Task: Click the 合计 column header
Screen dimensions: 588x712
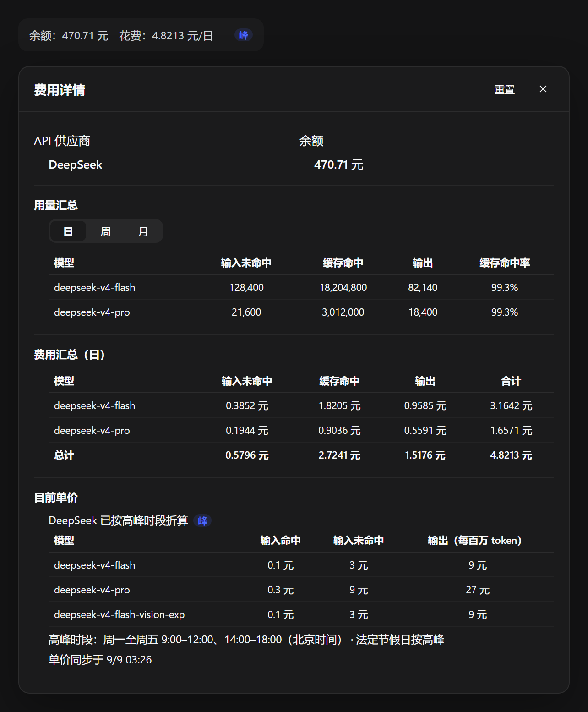Action: click(x=511, y=381)
